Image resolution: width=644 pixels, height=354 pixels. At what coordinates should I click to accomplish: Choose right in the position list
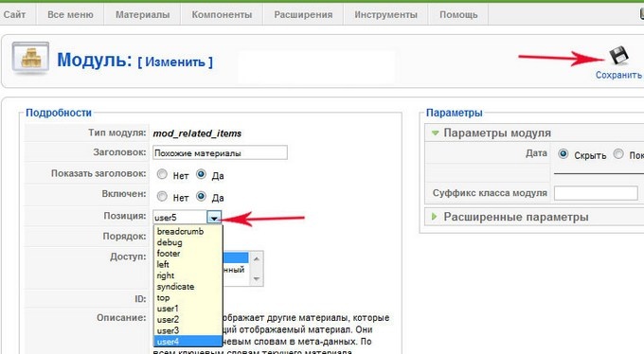pyautogui.click(x=188, y=275)
